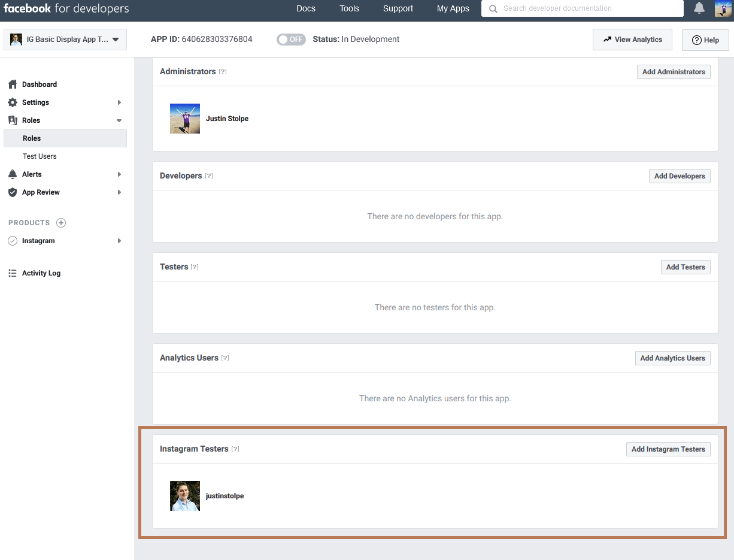Click the search magnifier icon

[493, 9]
